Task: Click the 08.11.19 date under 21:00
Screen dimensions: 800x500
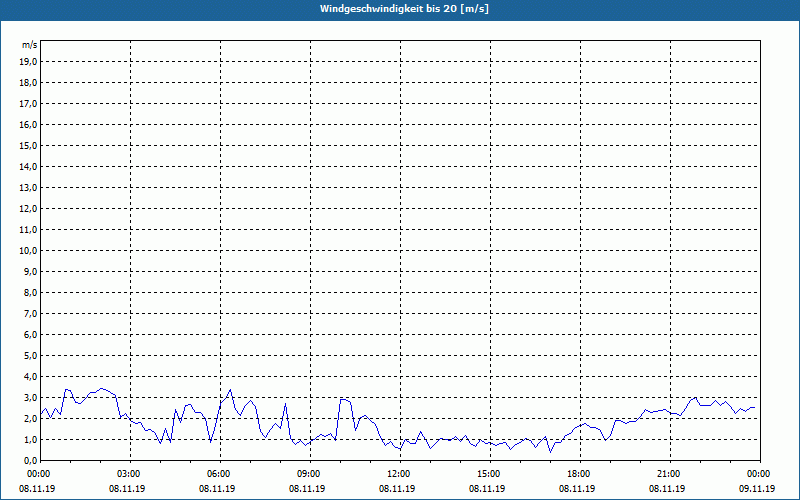Action: click(667, 489)
